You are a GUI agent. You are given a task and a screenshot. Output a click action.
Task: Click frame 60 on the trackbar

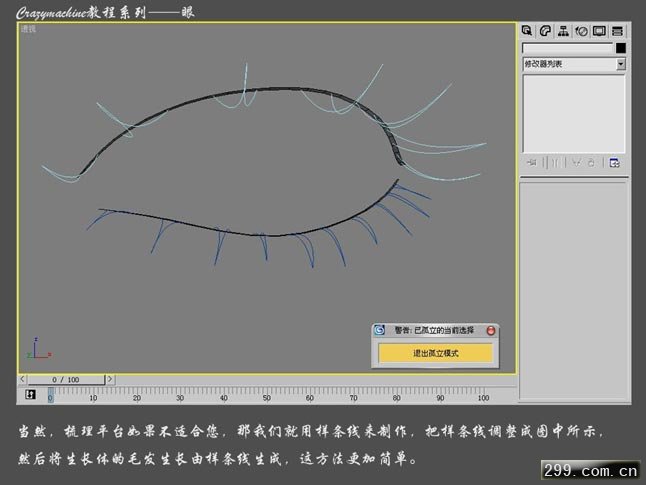click(310, 398)
